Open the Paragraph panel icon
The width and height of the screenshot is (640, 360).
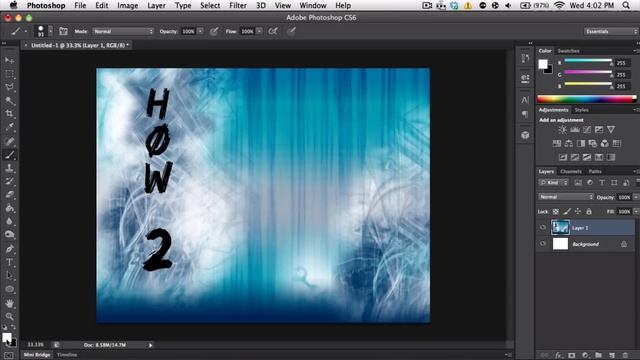click(x=525, y=114)
